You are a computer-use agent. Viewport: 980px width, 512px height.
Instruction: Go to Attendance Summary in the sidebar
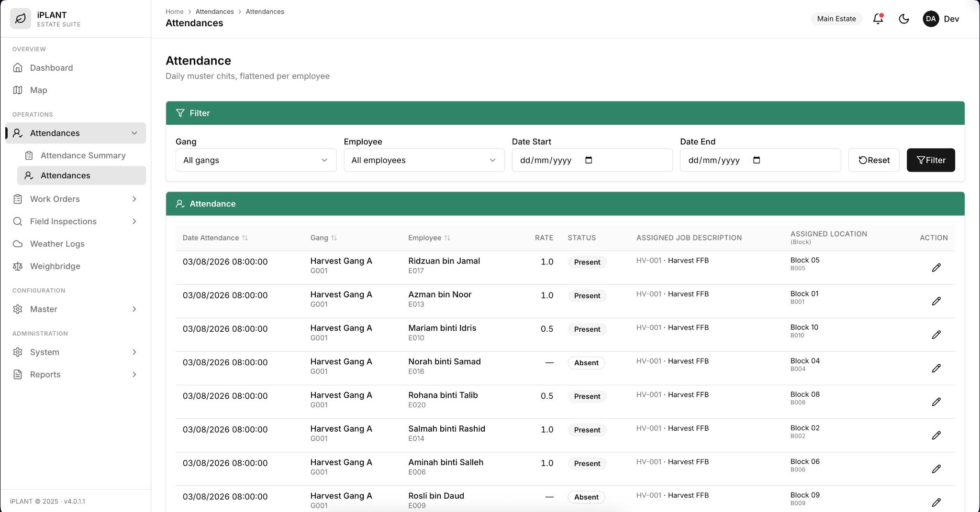coord(82,155)
